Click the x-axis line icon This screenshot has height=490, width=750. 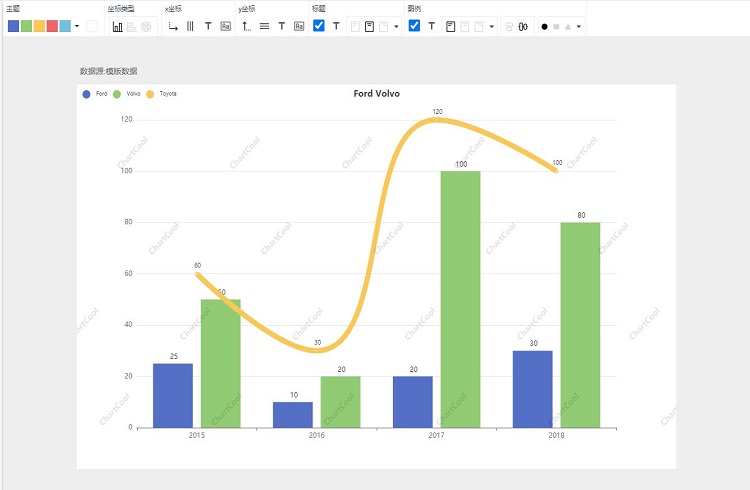[x=173, y=26]
